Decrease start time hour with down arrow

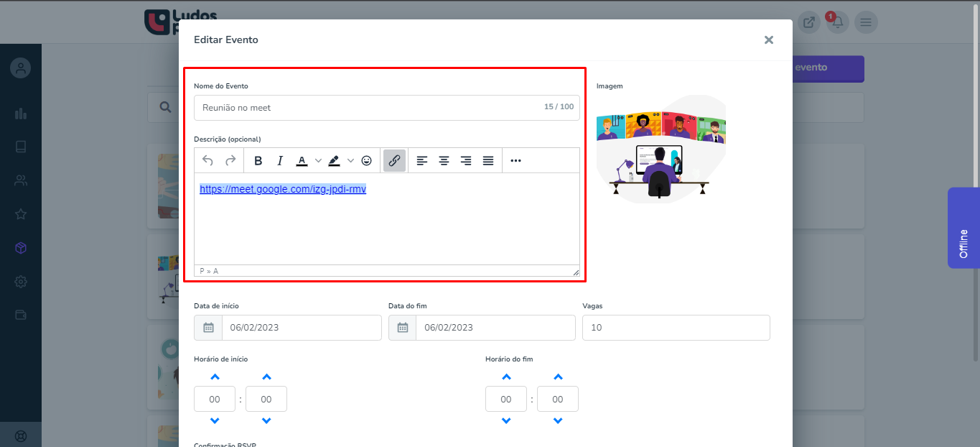(x=215, y=420)
